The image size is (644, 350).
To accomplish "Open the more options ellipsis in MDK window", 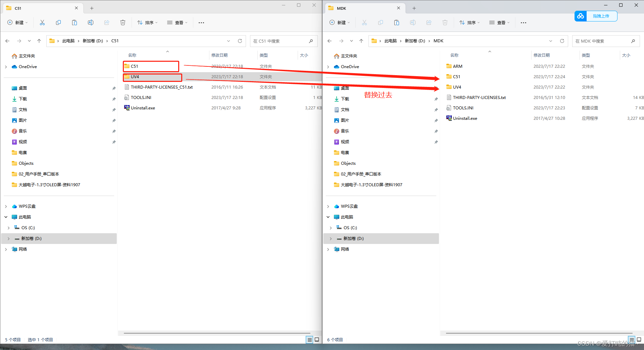I will (524, 22).
